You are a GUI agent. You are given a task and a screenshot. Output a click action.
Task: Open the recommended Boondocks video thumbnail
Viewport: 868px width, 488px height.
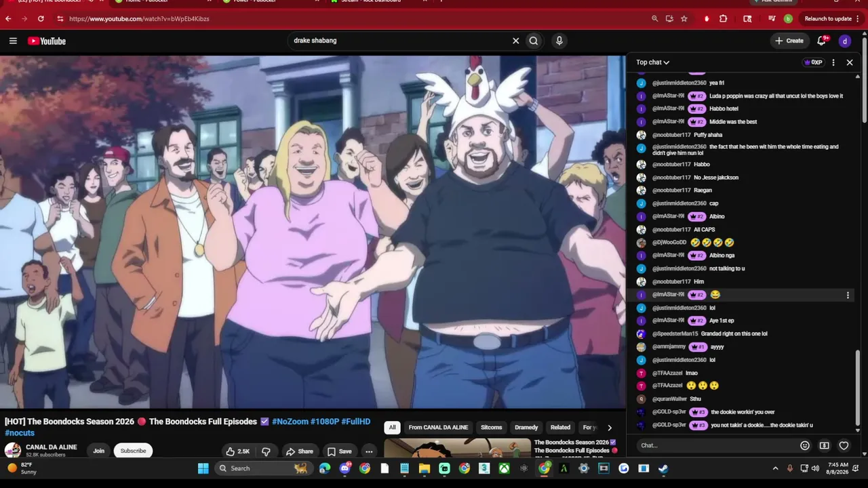pyautogui.click(x=458, y=449)
